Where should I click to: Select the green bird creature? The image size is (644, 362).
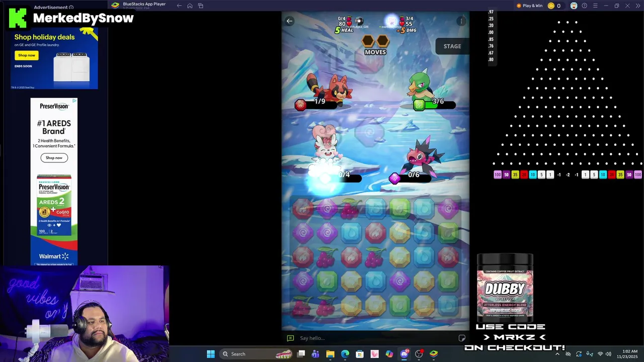(422, 85)
